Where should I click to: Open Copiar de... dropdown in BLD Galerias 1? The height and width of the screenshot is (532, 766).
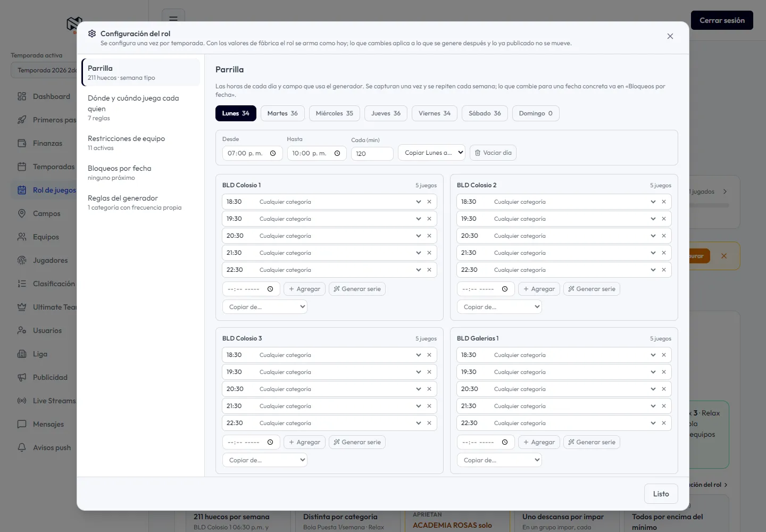point(499,460)
